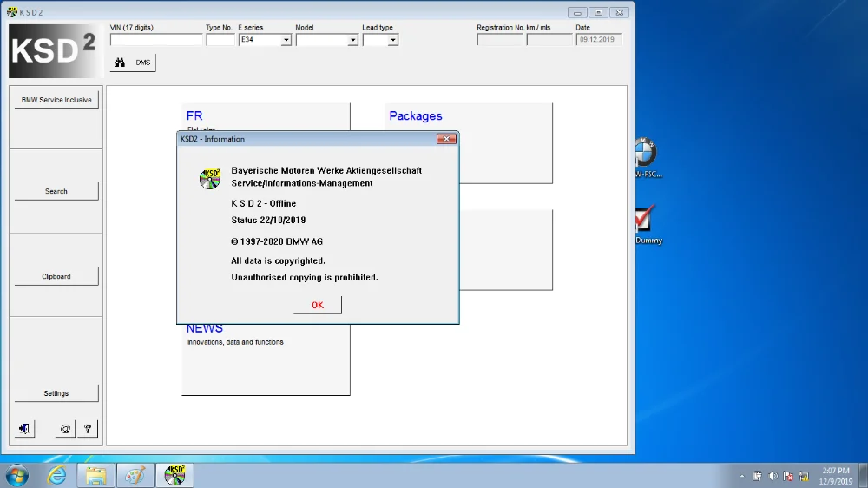Show hidden tray icons arrow

coord(742,476)
